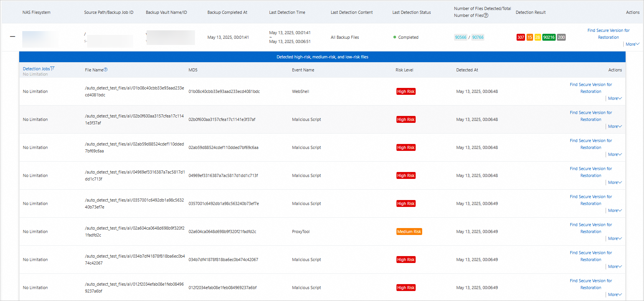Open the 90566 detected files count
The width and height of the screenshot is (644, 301).
click(x=461, y=37)
